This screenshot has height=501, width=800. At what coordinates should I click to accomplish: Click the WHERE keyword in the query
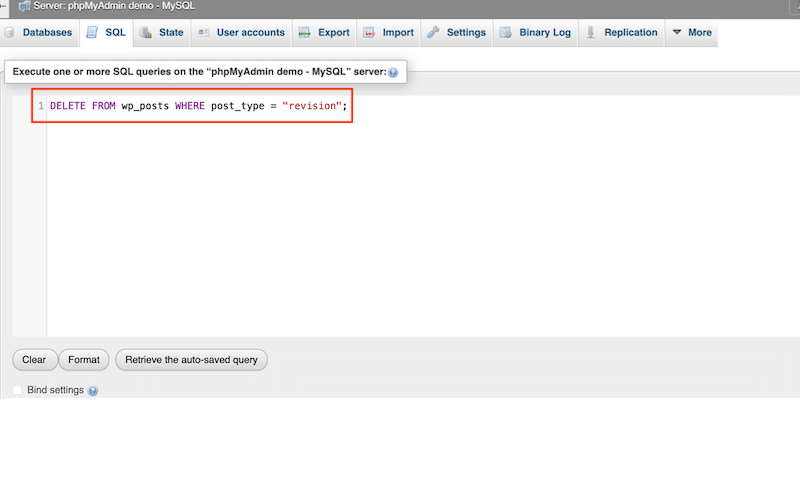(190, 106)
